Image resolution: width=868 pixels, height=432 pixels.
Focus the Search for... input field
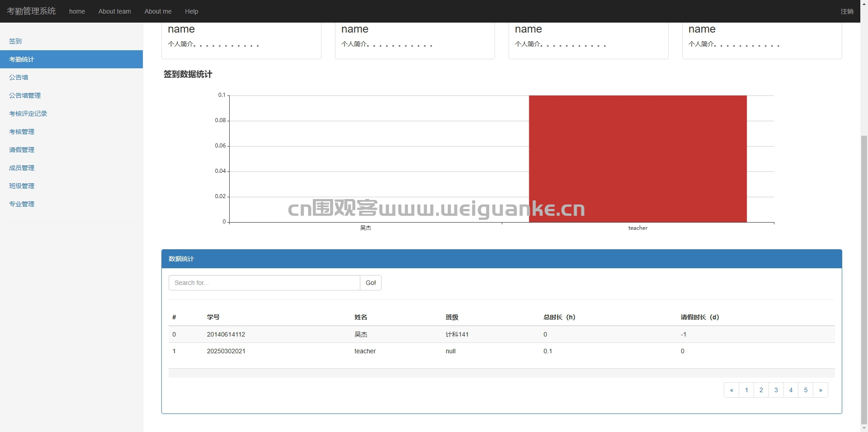[x=264, y=283]
